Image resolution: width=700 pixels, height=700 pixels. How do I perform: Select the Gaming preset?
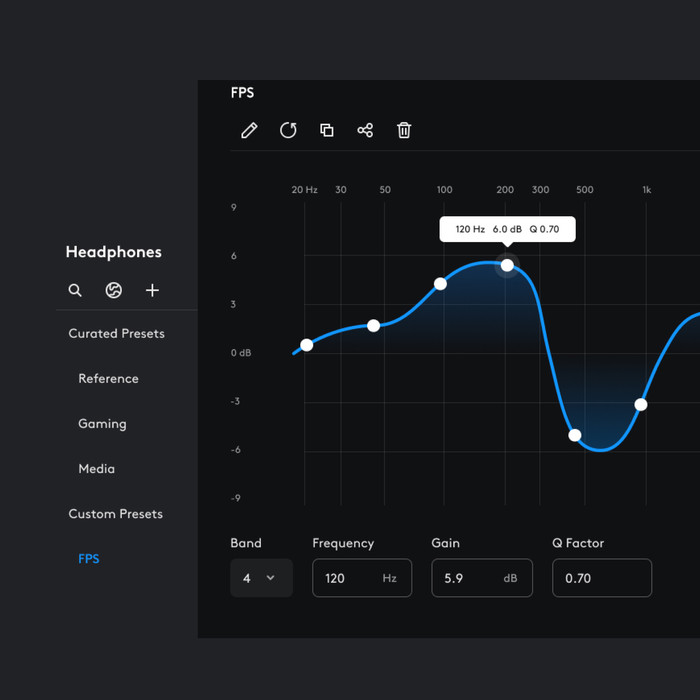click(x=102, y=424)
